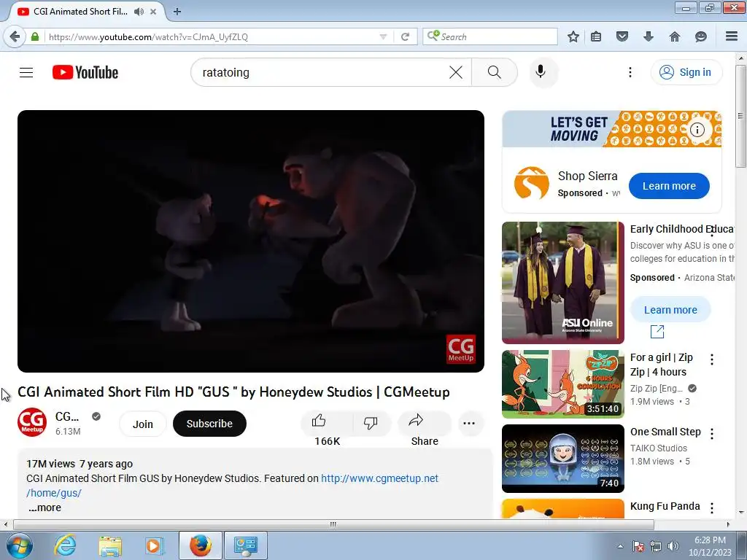Adjust system volume from tray speaker icon
The height and width of the screenshot is (560, 747).
point(673,546)
